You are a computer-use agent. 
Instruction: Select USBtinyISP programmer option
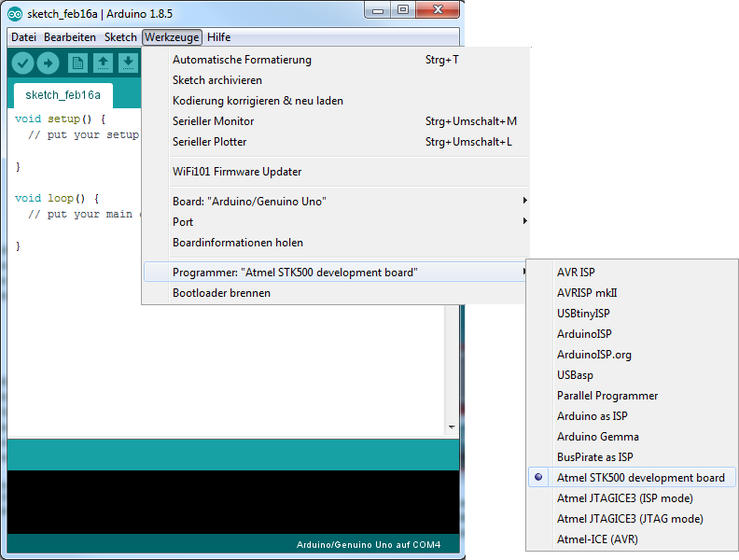583,314
